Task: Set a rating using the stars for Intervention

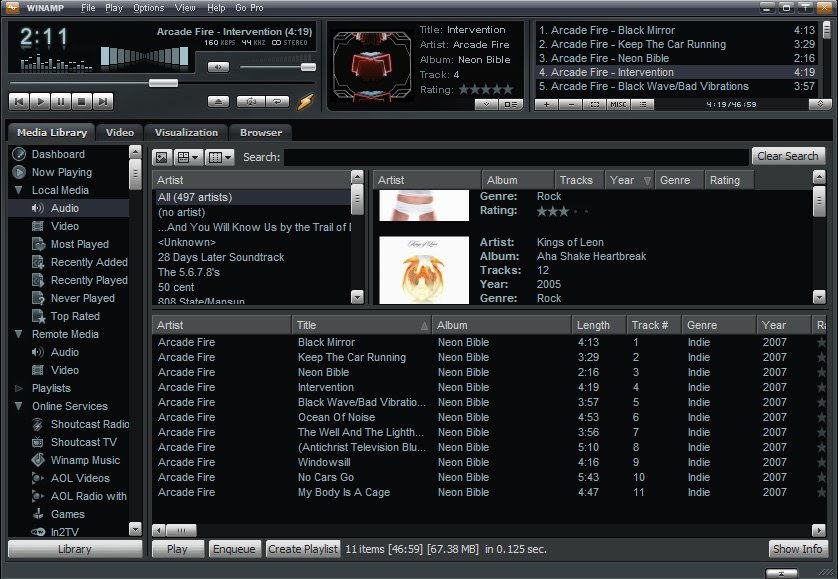Action: tap(490, 88)
